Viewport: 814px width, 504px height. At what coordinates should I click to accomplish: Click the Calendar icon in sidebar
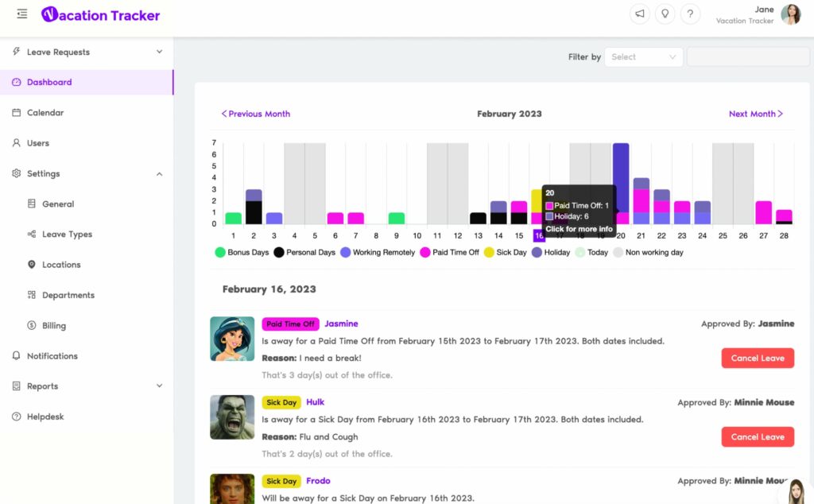[17, 113]
